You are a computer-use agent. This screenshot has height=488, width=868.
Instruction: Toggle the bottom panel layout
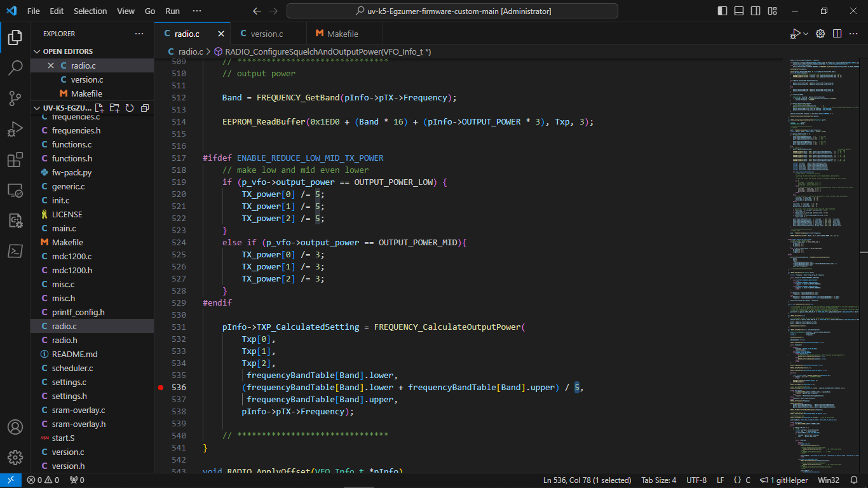click(739, 11)
